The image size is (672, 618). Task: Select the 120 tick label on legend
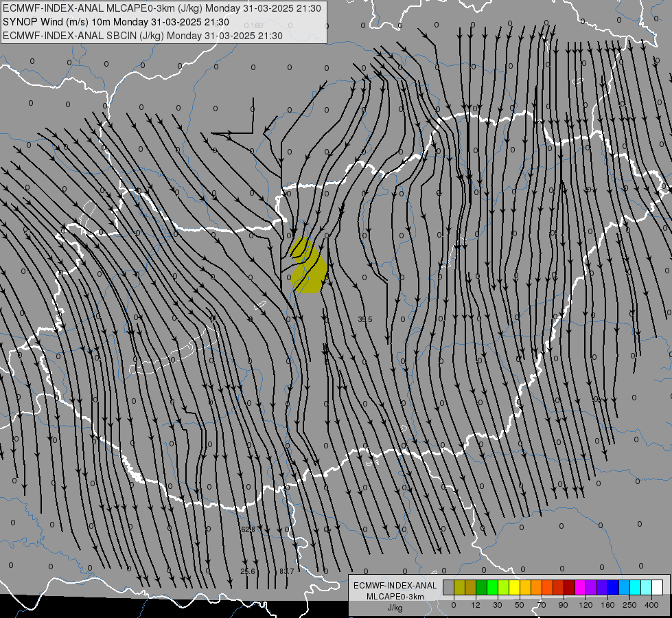(x=586, y=605)
